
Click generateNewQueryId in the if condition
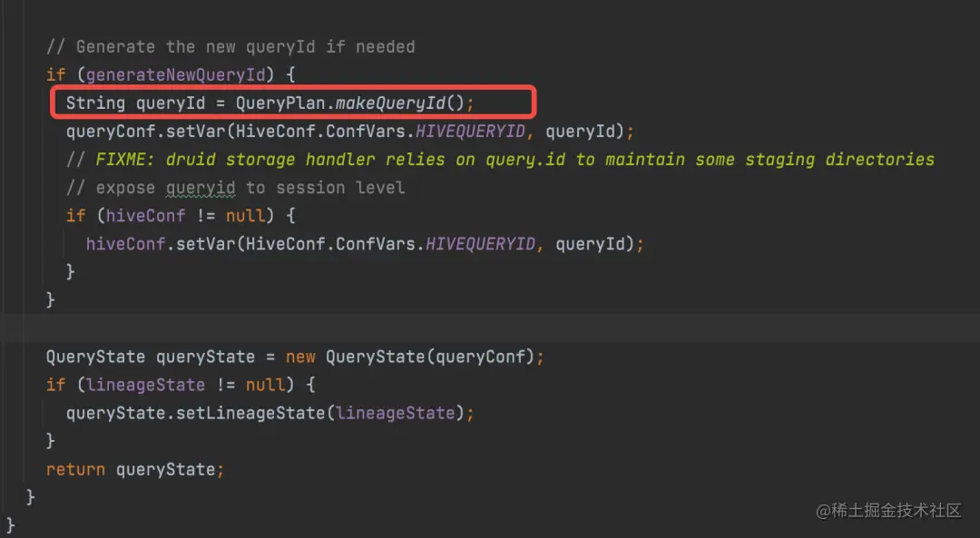click(176, 75)
